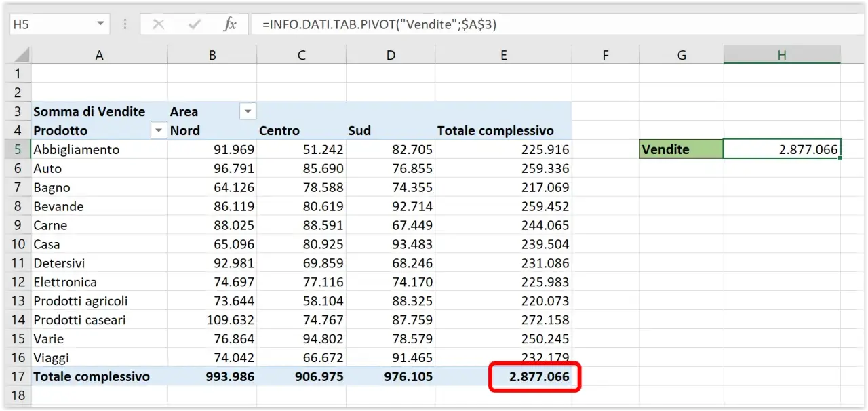Click the Centro column heading cell
Screen dimensions: 868x411
[x=302, y=130]
